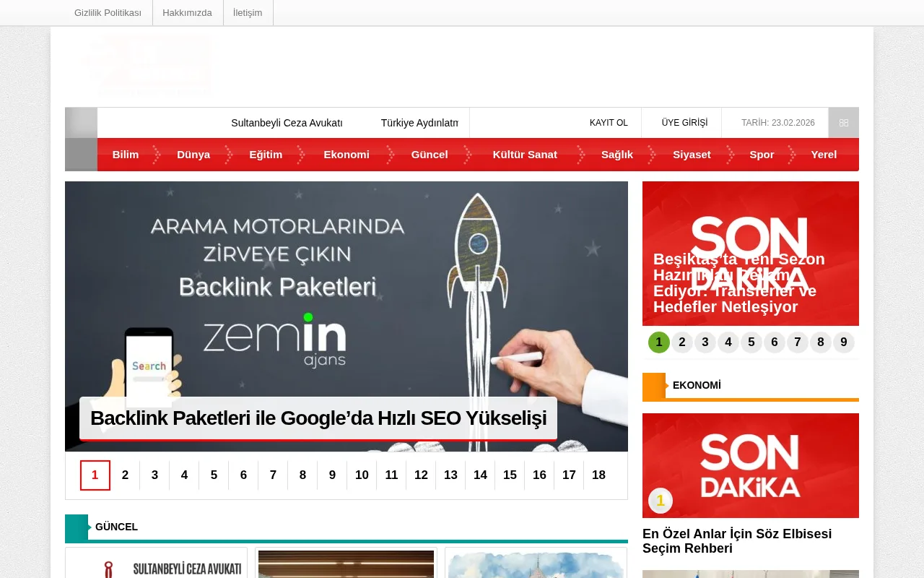Open the Kültür Sanat menu item
924x578 pixels.
click(525, 154)
